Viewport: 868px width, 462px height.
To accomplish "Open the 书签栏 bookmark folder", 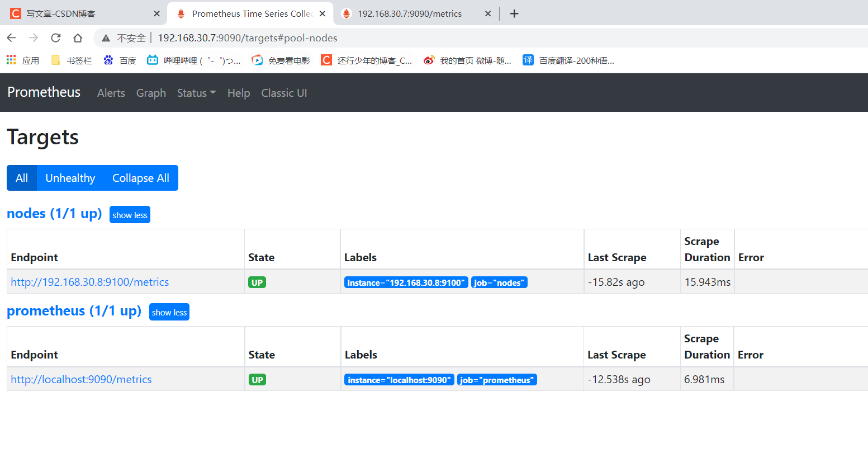I will point(71,60).
